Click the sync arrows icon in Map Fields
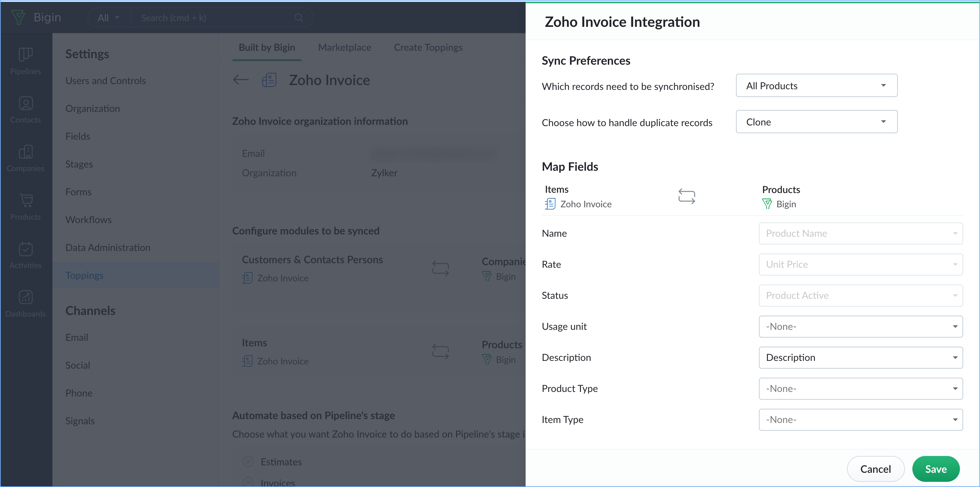This screenshot has height=487, width=980. click(x=686, y=197)
